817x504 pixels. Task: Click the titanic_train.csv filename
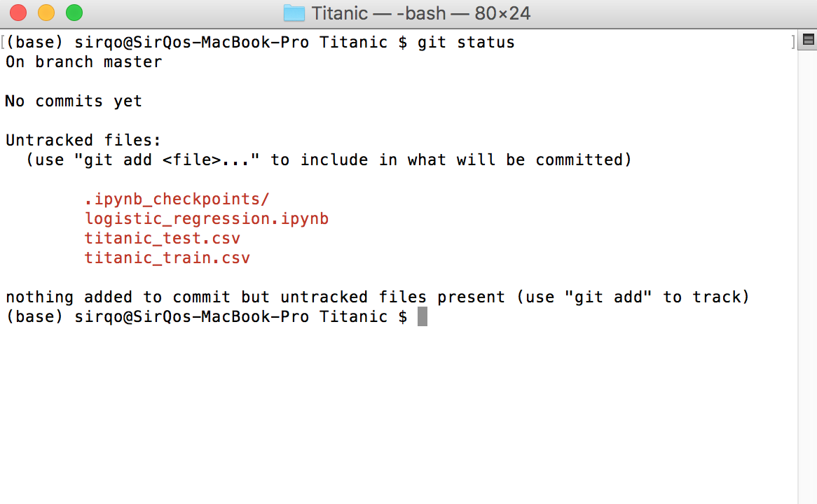pyautogui.click(x=167, y=258)
